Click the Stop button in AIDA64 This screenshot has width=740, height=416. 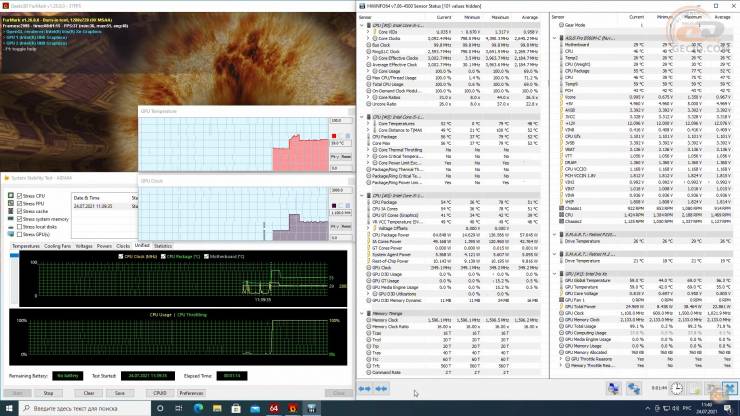(x=48, y=393)
